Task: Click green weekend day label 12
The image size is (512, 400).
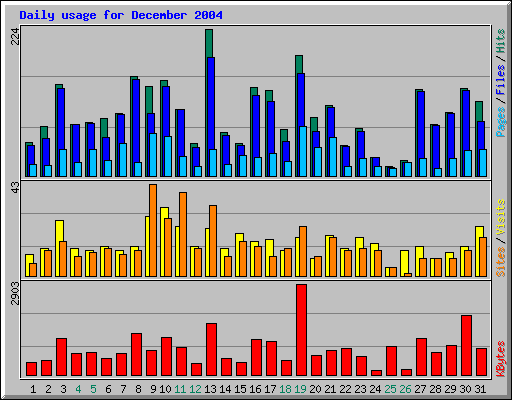Action: coord(195,389)
